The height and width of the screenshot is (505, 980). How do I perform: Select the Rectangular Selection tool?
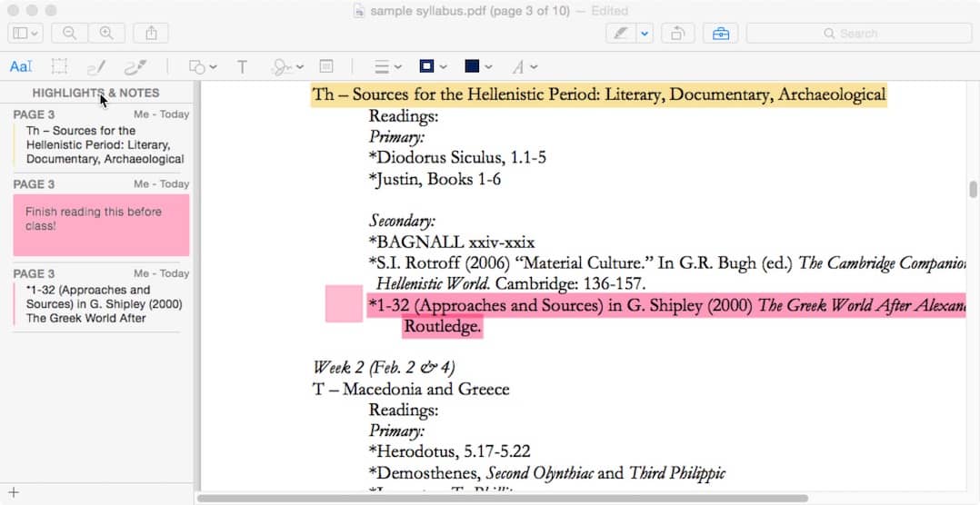(59, 67)
